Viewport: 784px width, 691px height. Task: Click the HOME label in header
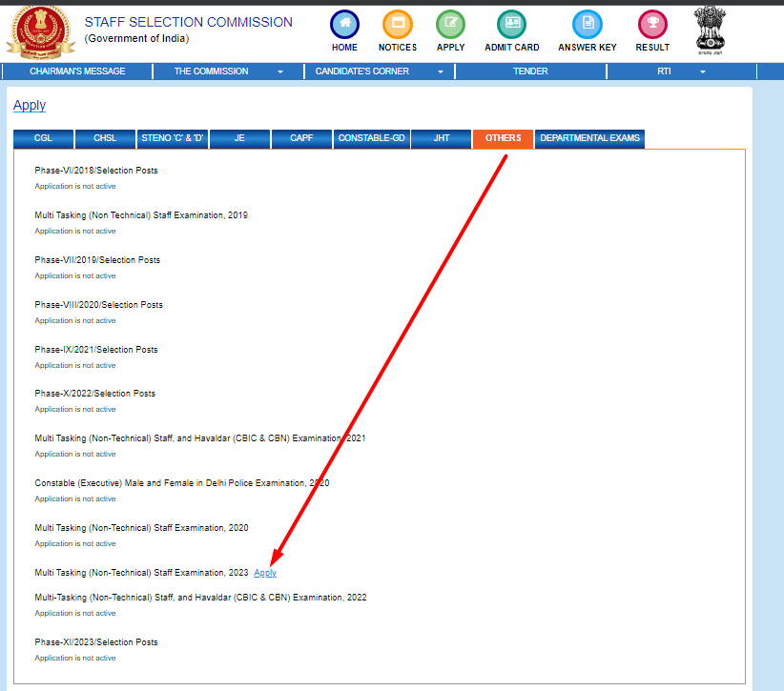click(344, 48)
